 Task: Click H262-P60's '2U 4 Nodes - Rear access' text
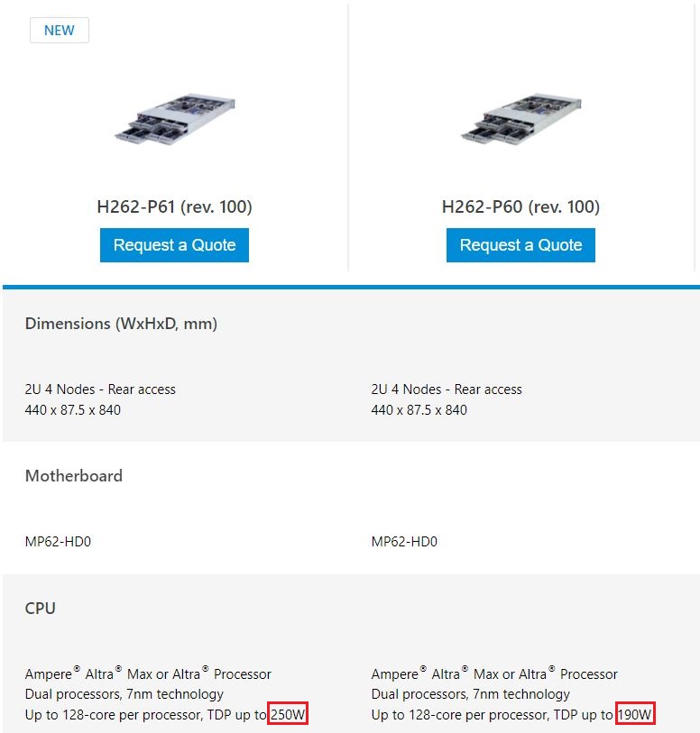pos(447,389)
